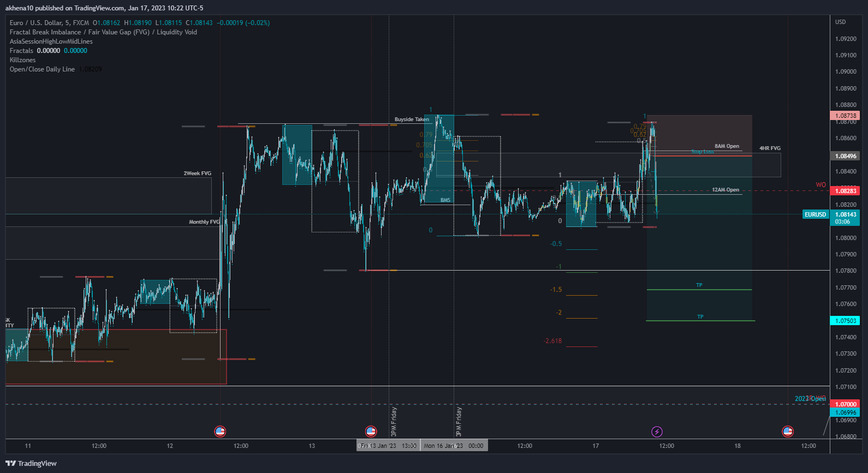The width and height of the screenshot is (868, 473).
Task: Click the red WO weekly open label
Action: click(x=821, y=185)
